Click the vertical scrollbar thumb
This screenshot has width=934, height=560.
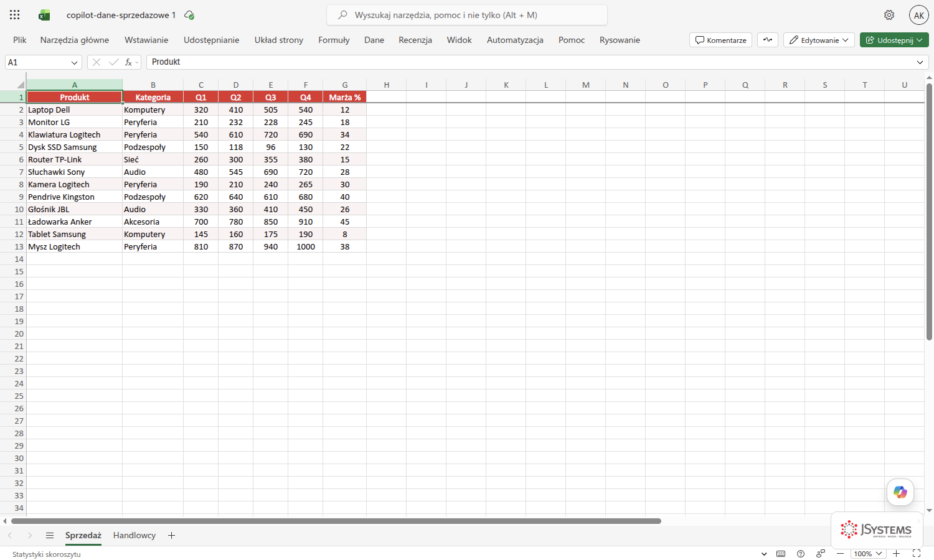tap(929, 212)
